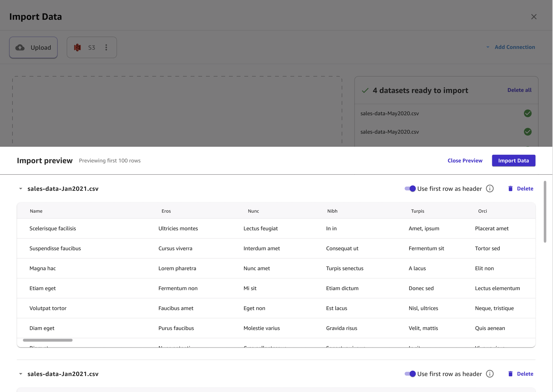Click the Delete all link
The image size is (553, 392).
519,90
